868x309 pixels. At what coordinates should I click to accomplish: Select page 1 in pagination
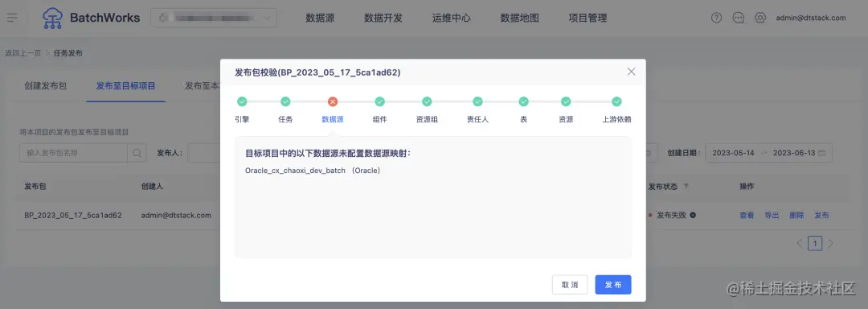(815, 243)
